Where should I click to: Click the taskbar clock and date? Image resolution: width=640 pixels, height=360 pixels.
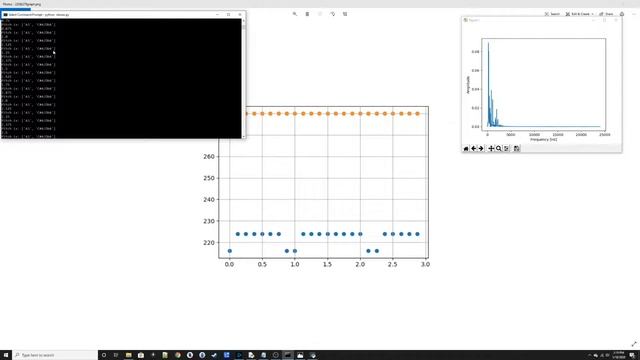coord(618,355)
